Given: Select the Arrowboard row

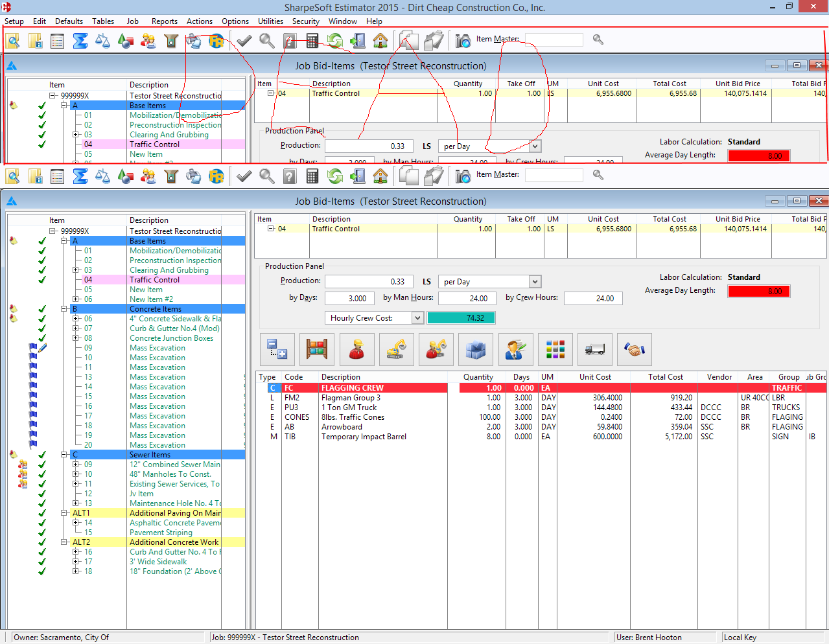Looking at the screenshot, I should pyautogui.click(x=542, y=427).
